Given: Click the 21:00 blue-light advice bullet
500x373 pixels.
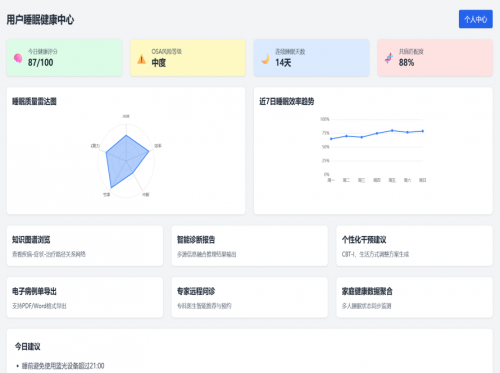Looking at the screenshot, I should coord(63,366).
